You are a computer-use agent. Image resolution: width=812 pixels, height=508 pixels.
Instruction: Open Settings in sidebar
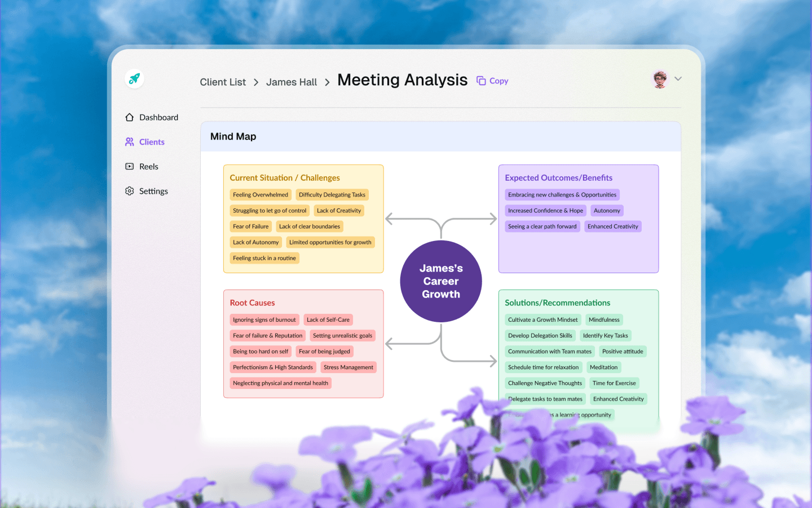click(x=153, y=191)
